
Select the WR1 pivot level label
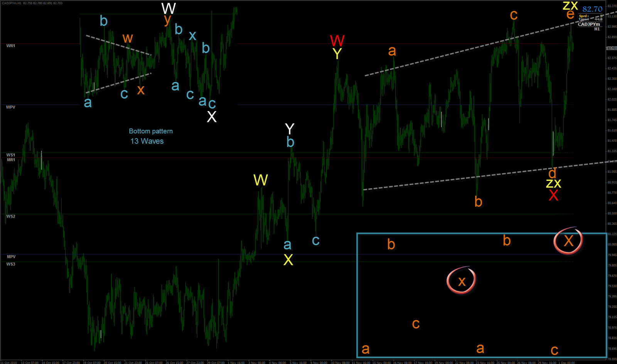coord(11,46)
